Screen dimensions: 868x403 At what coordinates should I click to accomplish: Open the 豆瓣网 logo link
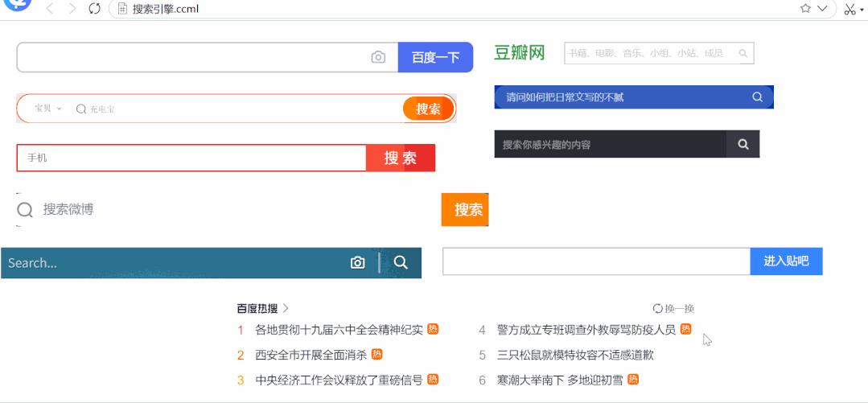coord(519,54)
